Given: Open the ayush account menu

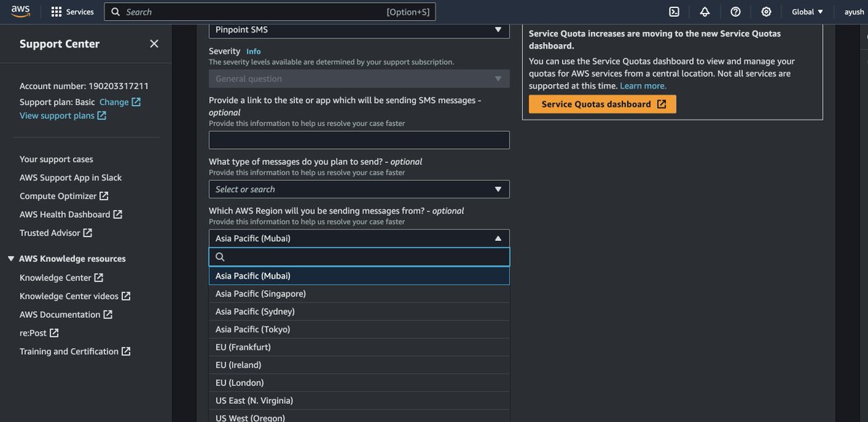Looking at the screenshot, I should tap(854, 12).
